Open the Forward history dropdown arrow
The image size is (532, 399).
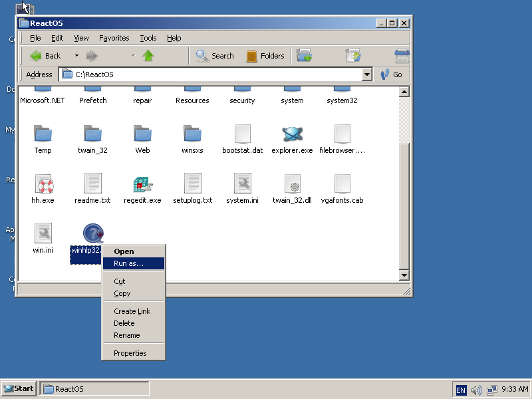134,56
